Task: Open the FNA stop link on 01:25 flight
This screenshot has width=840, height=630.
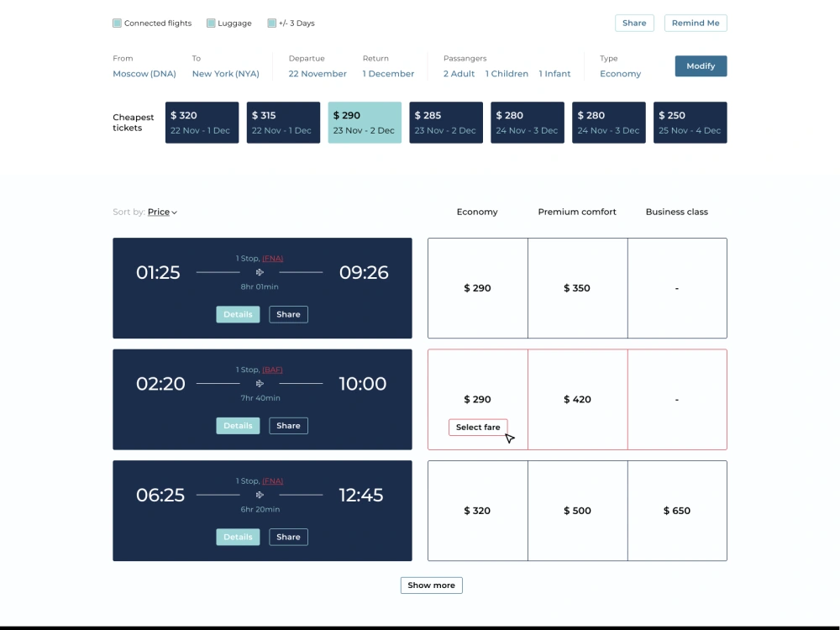Action: click(x=273, y=258)
